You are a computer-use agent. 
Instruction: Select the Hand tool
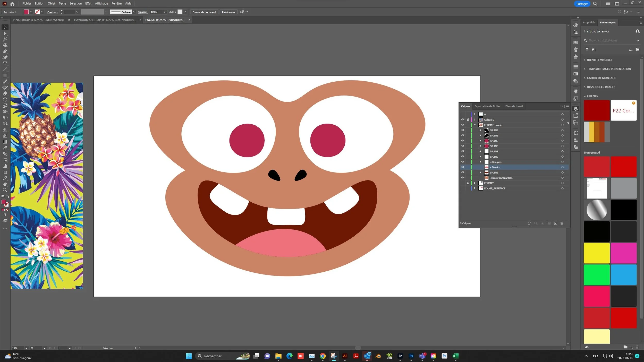(5, 184)
